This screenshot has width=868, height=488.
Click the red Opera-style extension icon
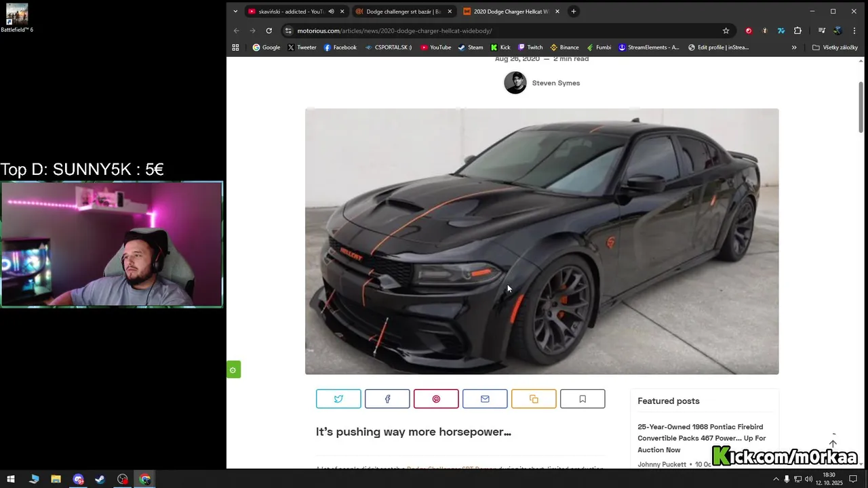[749, 30]
